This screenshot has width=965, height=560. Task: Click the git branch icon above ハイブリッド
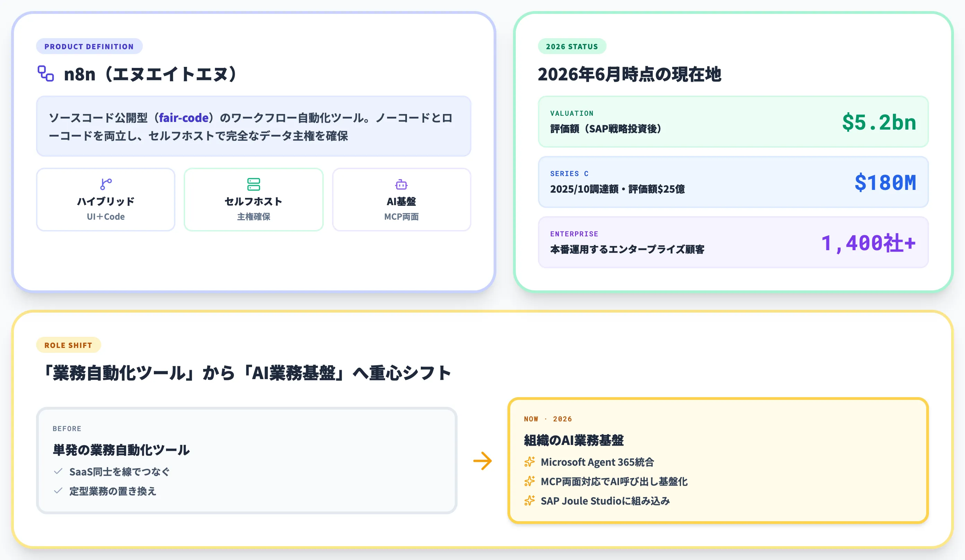click(x=106, y=184)
